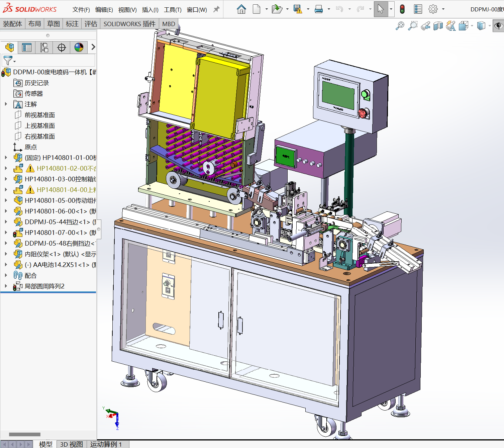Open the 编辑(E) menu
The height and width of the screenshot is (448, 504).
click(x=104, y=10)
